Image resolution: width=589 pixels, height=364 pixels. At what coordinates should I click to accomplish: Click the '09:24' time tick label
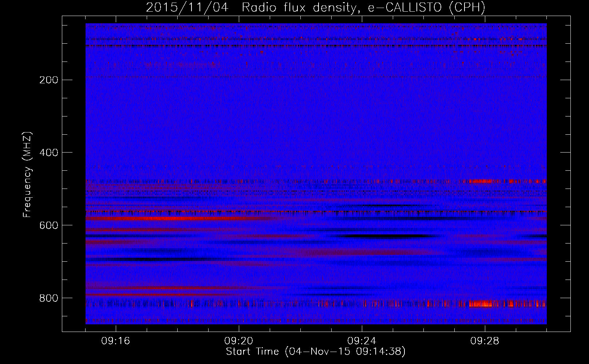coord(362,341)
